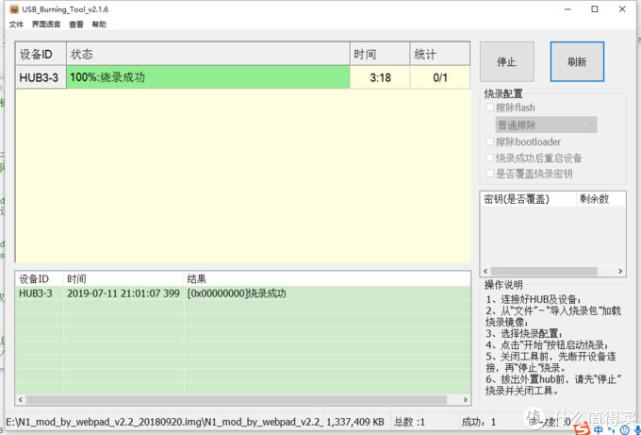This screenshot has width=641, height=435.
Task: Open the 帮助 help menu
Action: (x=99, y=25)
